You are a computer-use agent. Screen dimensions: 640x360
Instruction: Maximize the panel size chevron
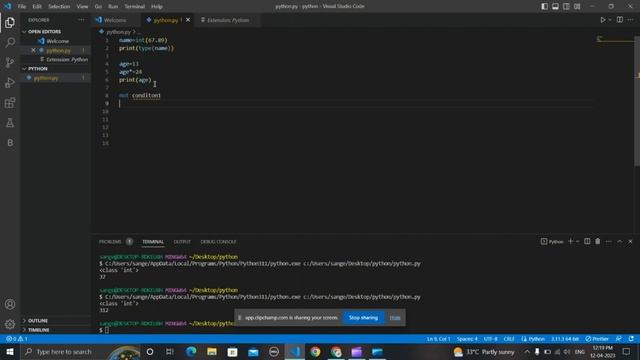(x=620, y=242)
